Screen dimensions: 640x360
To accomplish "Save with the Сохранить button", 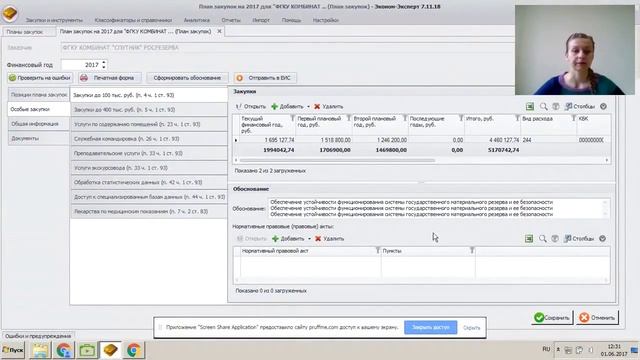I will click(x=552, y=318).
